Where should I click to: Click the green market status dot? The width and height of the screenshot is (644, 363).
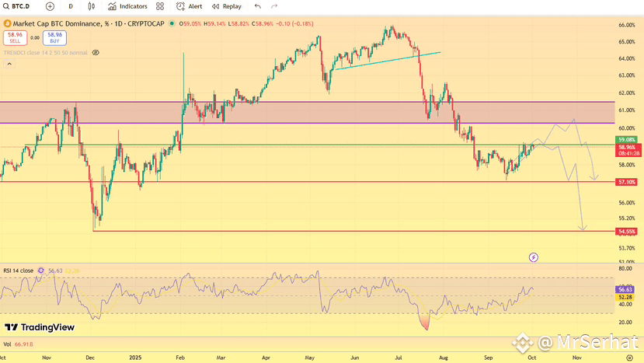tap(172, 23)
